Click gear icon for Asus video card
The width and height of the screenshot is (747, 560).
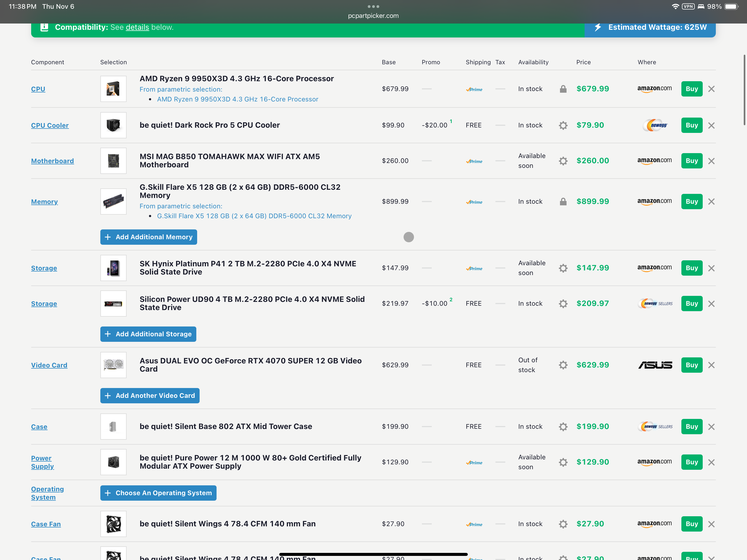[563, 365]
